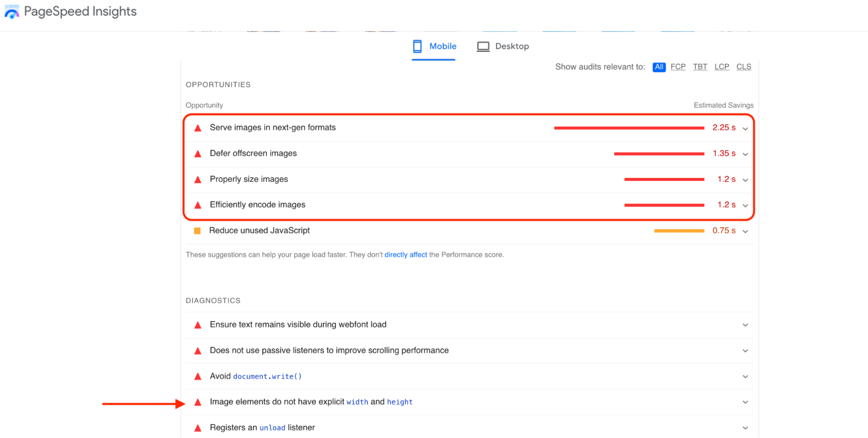Click the 2.25 s savings value
This screenshot has width=868, height=438.
click(724, 128)
